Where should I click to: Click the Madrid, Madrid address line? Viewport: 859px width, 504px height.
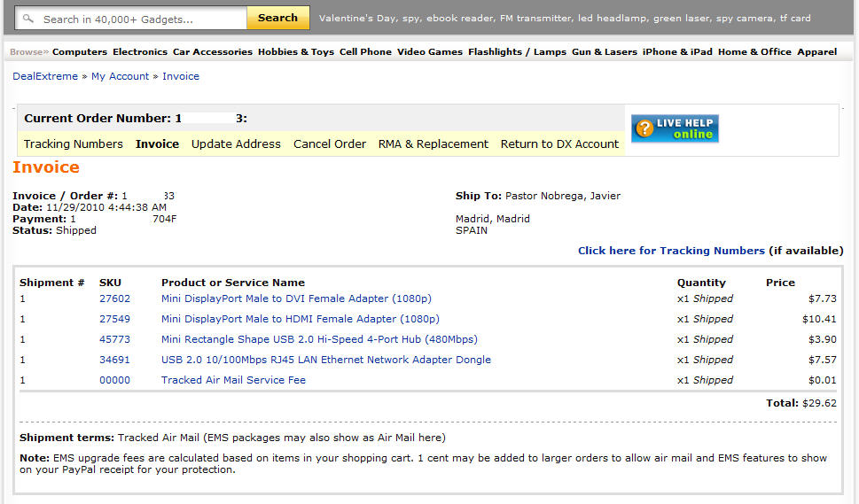[x=493, y=219]
